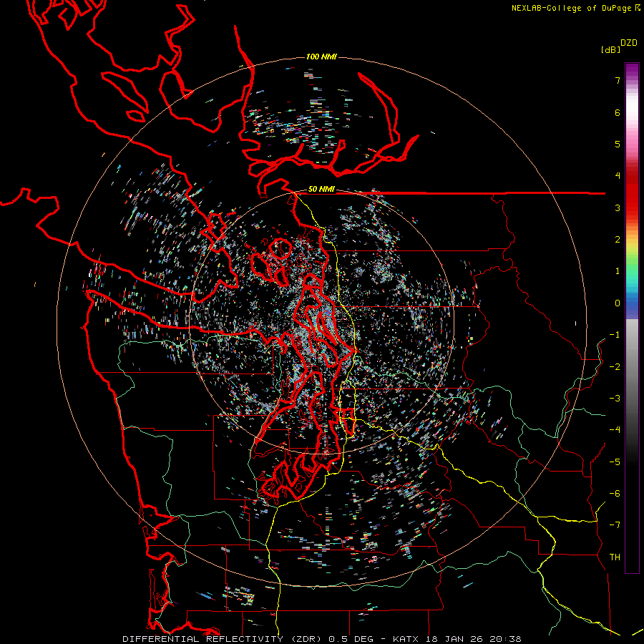
Task: Click the DZD legend title
Action: coord(629,43)
